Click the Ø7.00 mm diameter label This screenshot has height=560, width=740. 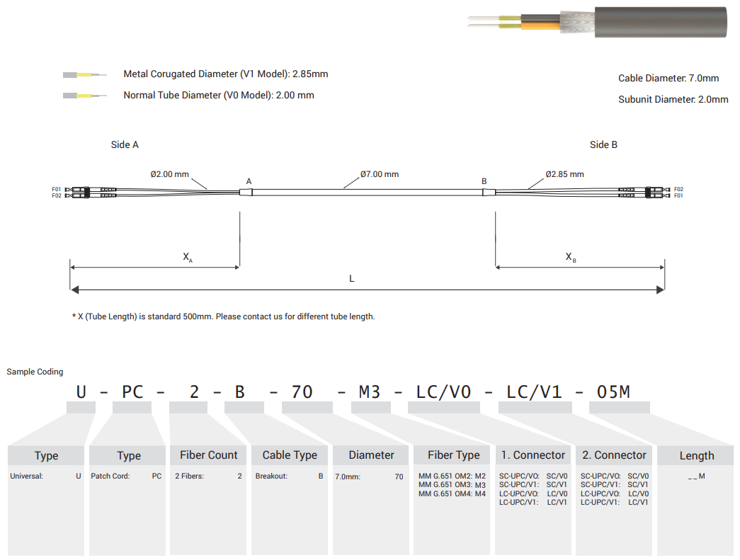coord(379,174)
